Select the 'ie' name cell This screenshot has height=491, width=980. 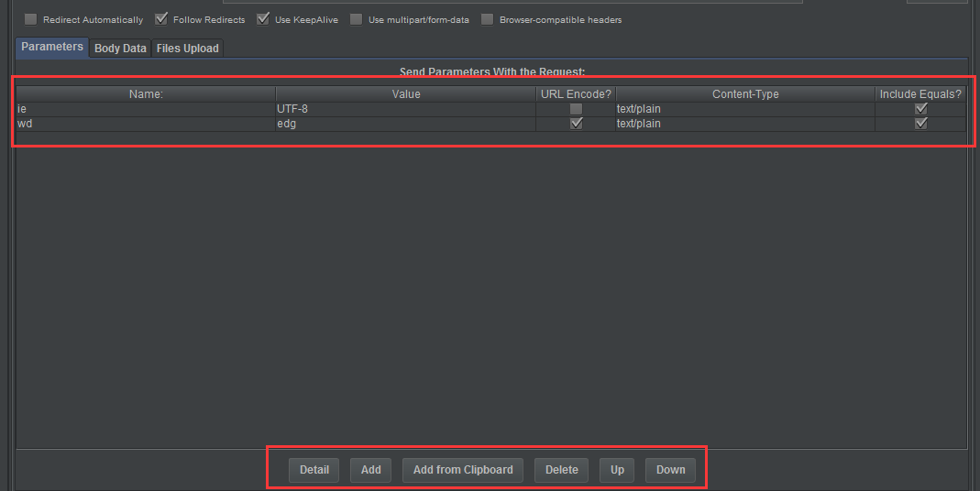[x=146, y=109]
